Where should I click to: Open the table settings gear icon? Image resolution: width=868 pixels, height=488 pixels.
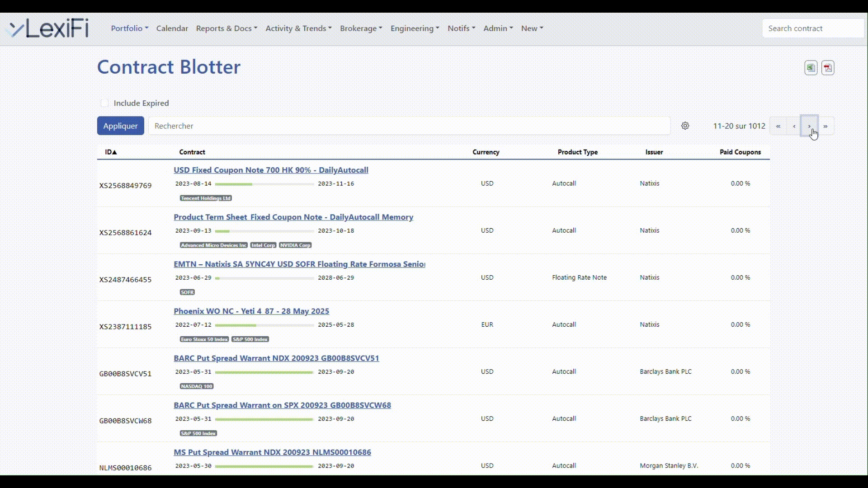click(685, 126)
